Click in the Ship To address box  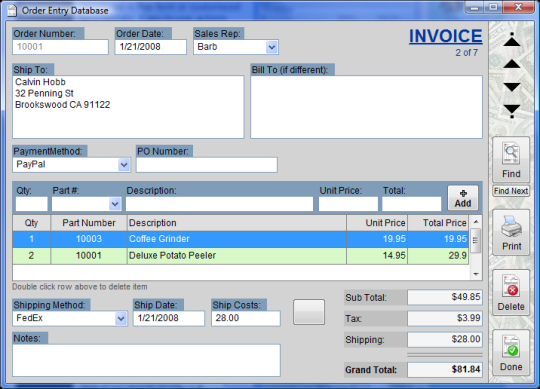click(128, 107)
